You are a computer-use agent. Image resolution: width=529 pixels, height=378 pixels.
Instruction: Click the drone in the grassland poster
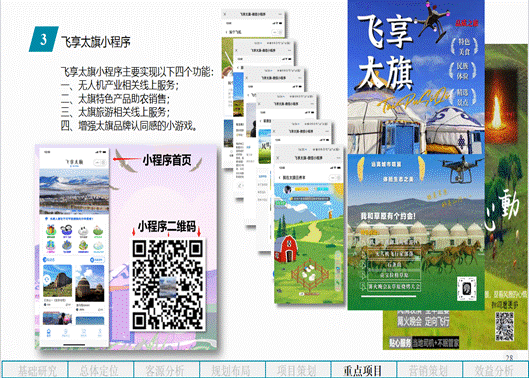coord(460,168)
